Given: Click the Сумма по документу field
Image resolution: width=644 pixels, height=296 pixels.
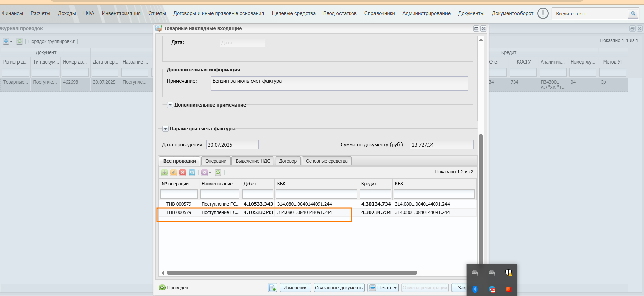Looking at the screenshot, I should [442, 145].
